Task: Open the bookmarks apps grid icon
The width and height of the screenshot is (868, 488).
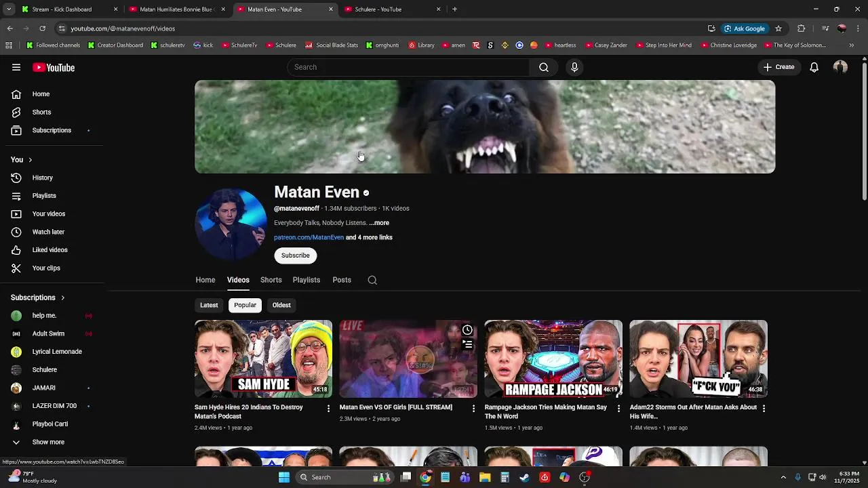Action: pos(9,45)
